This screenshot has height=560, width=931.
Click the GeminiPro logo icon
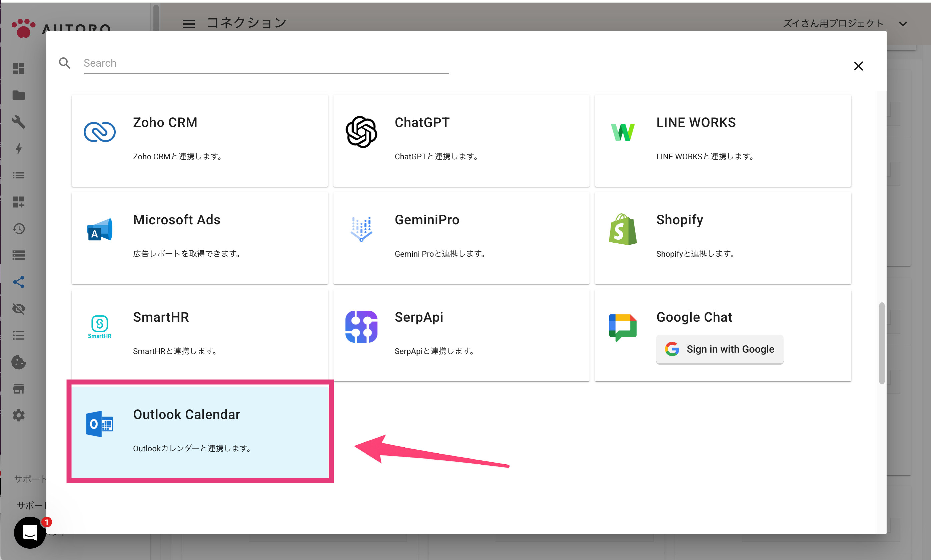(361, 229)
